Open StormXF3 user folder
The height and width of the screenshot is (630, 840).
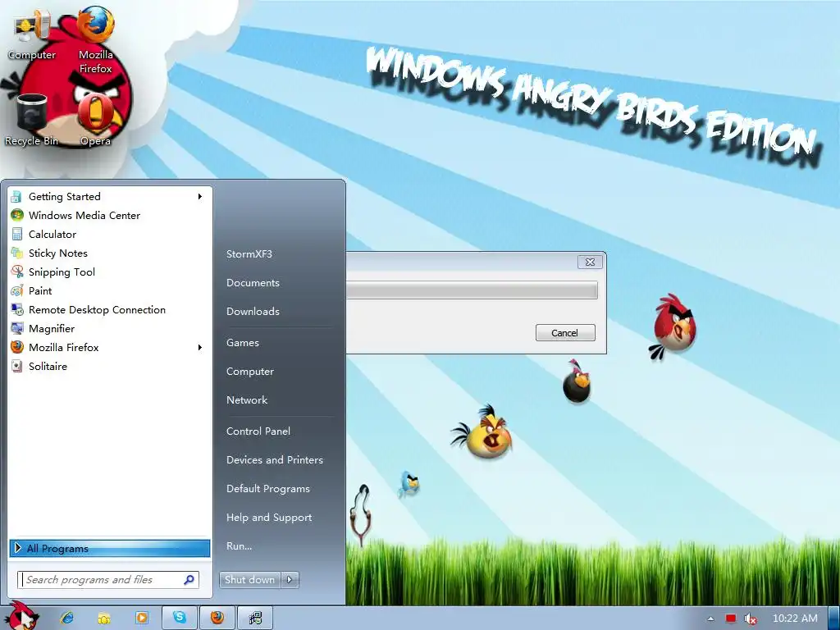tap(249, 254)
